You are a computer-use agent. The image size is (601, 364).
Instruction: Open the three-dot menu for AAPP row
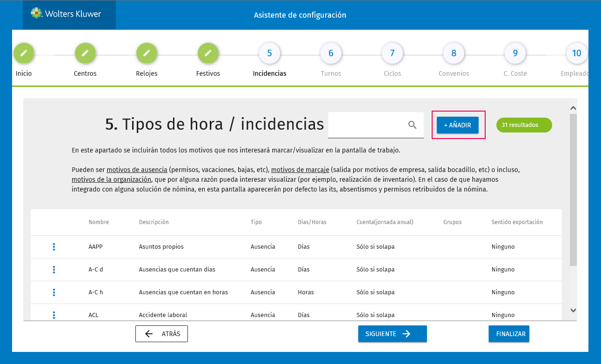click(x=54, y=247)
